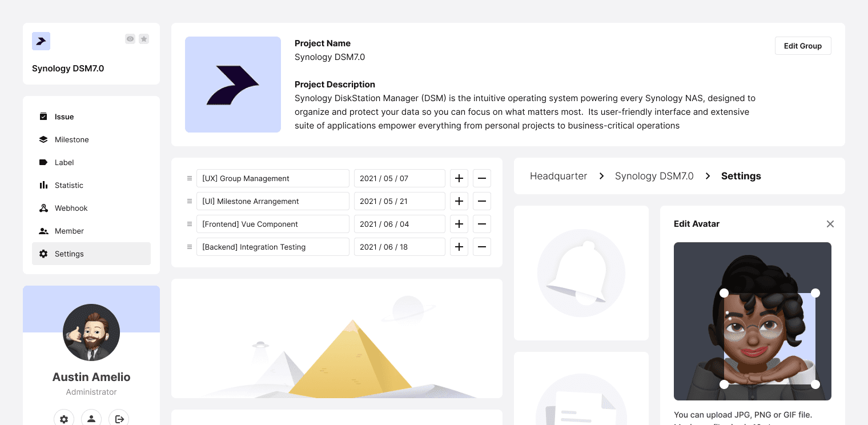The width and height of the screenshot is (868, 425).
Task: Toggle the eye watch icon beside Synology logo
Action: (x=130, y=39)
